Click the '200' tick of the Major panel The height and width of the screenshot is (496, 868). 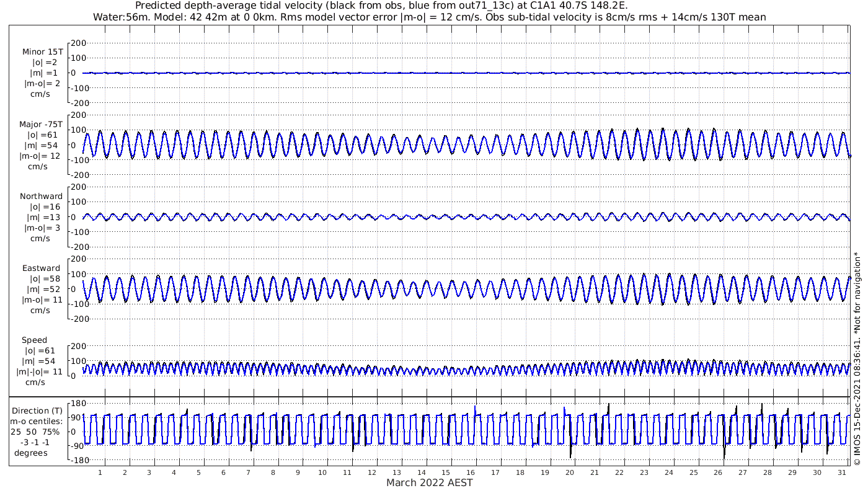78,115
